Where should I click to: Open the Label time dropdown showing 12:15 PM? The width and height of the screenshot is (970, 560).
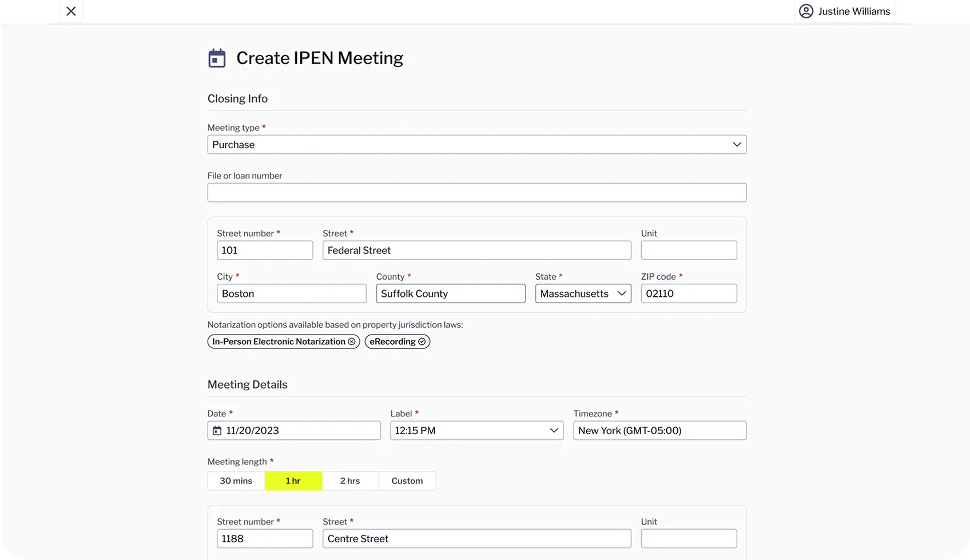pos(476,431)
